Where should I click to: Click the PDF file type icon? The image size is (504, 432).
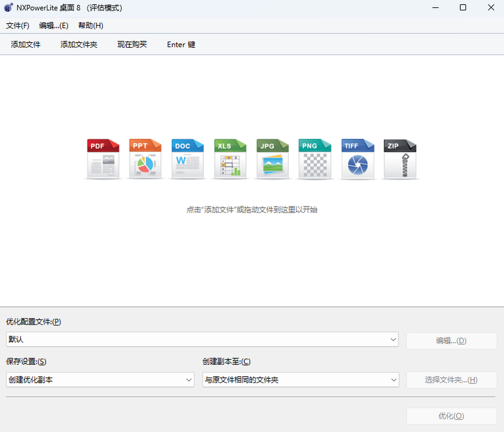coord(103,159)
